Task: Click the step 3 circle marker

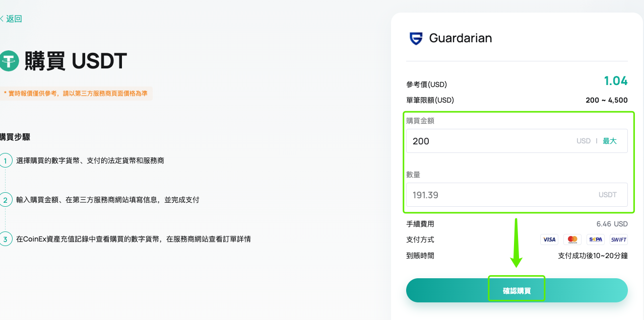Action: click(6, 239)
